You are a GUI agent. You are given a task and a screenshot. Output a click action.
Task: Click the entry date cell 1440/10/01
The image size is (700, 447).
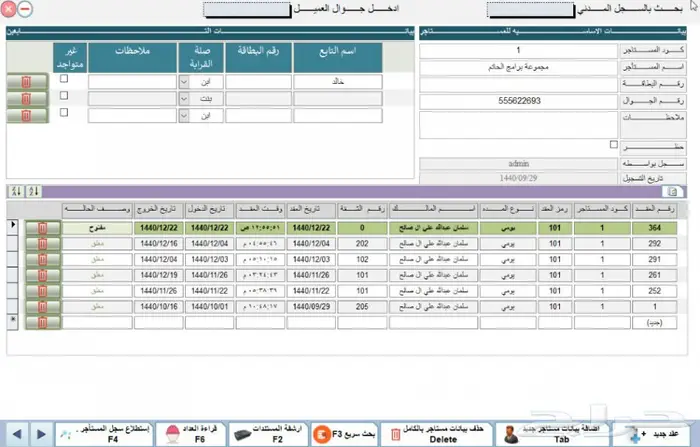pos(209,307)
